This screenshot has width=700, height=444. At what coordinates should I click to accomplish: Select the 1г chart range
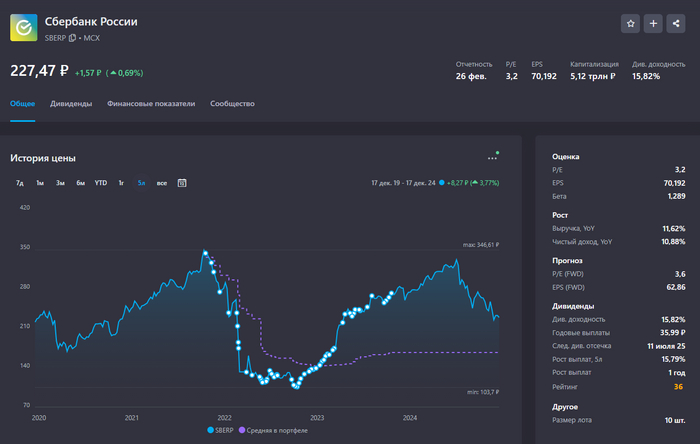[121, 183]
